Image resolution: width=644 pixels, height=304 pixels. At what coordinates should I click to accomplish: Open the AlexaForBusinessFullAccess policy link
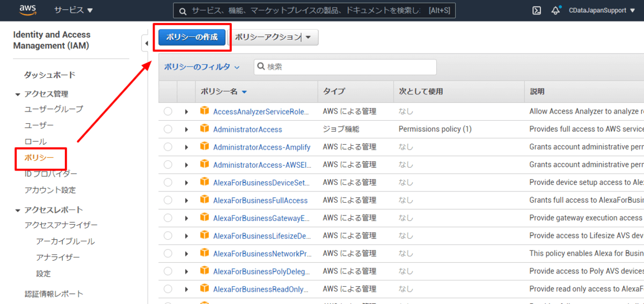coord(260,200)
